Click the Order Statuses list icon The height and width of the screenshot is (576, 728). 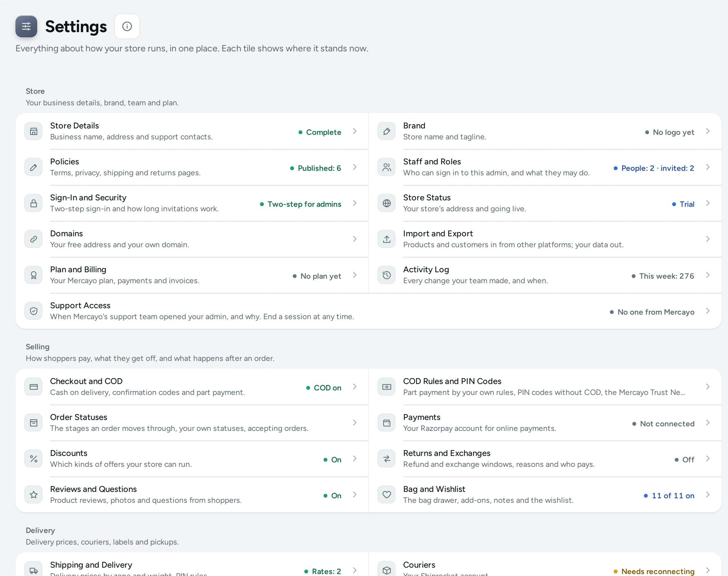point(33,423)
